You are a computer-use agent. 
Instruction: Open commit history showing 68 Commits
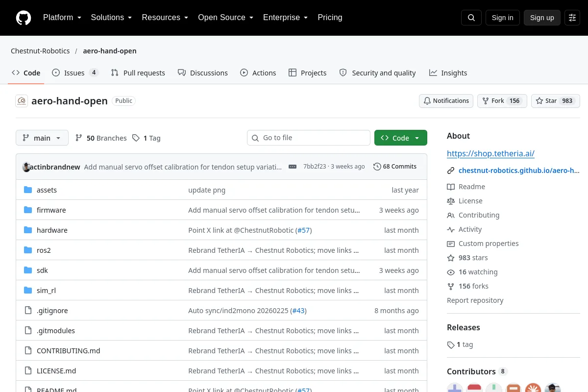tap(395, 167)
